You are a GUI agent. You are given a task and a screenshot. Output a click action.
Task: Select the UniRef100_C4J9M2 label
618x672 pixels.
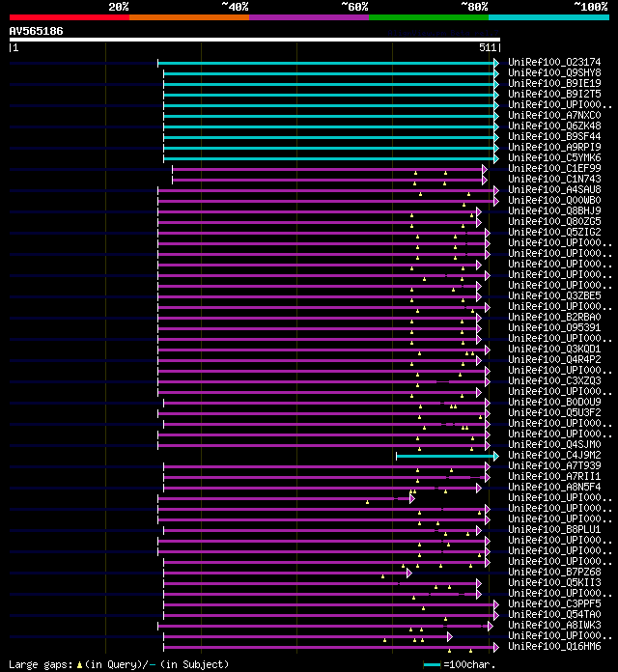(x=554, y=455)
